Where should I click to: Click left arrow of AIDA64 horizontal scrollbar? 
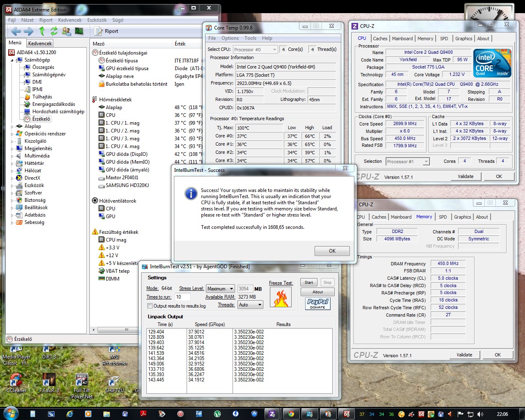pos(94,330)
